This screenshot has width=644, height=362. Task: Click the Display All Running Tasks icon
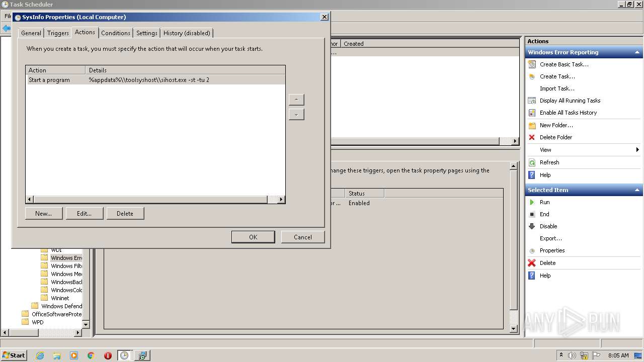coord(532,101)
